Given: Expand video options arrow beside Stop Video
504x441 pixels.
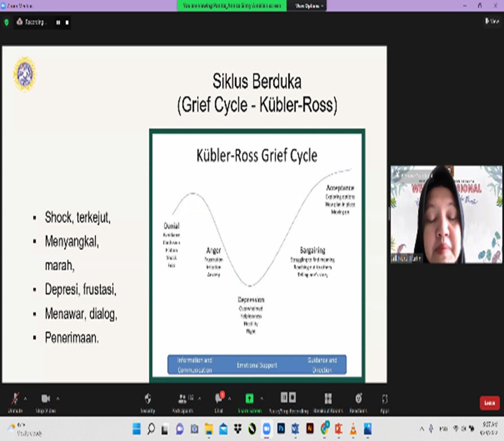Looking at the screenshot, I should 58,398.
